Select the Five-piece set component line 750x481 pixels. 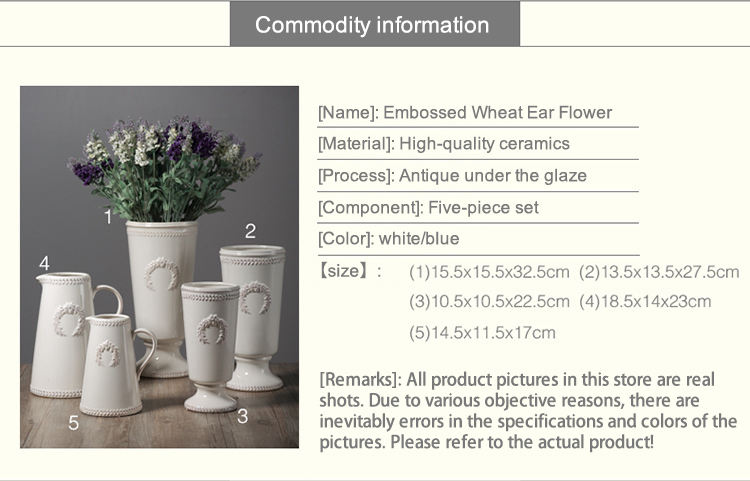[x=428, y=208]
